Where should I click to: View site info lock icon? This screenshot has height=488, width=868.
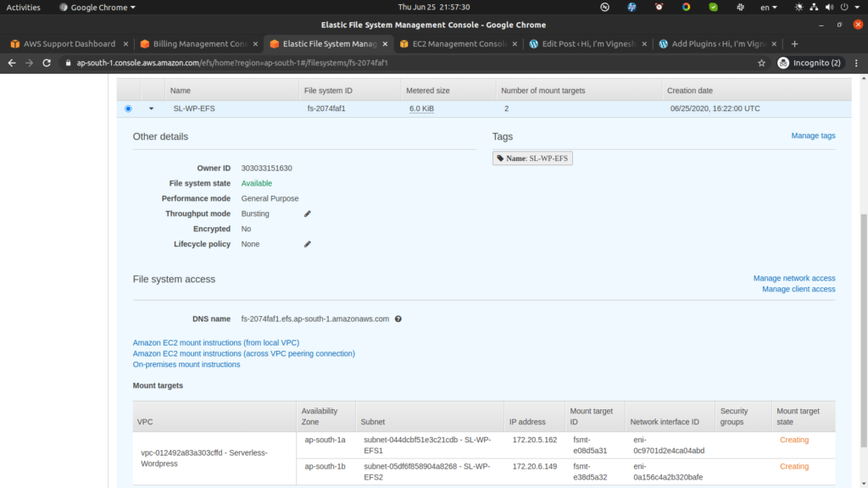click(68, 63)
